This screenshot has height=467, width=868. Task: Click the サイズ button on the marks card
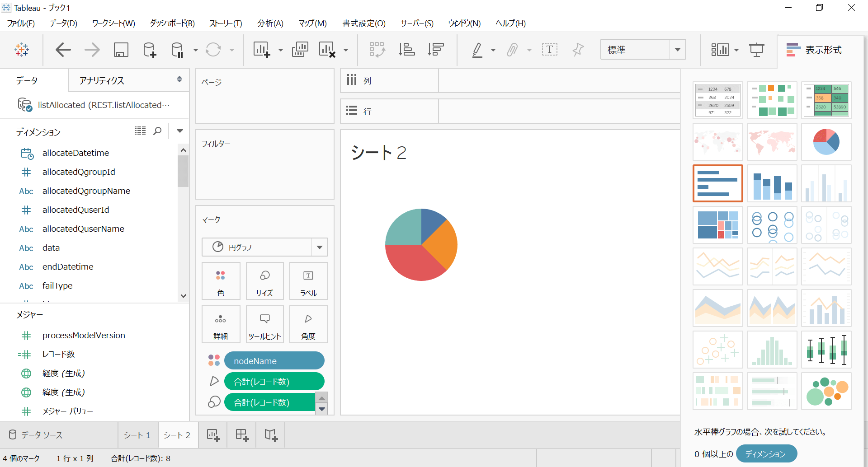264,281
